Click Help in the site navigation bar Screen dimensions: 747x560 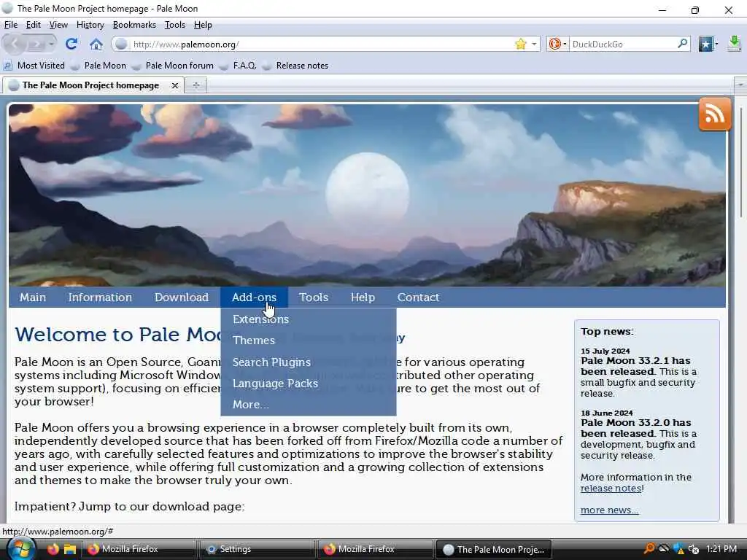tap(363, 297)
